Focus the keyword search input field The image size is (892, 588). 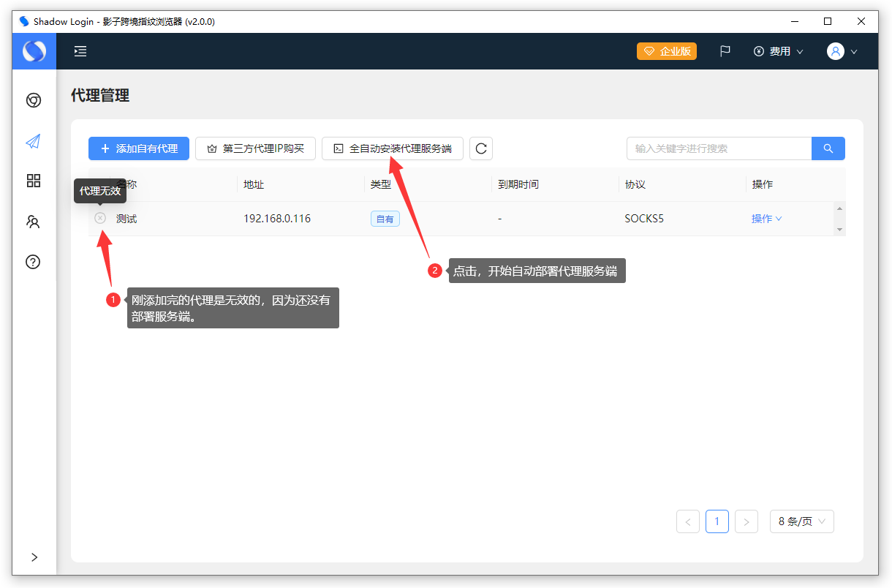(x=718, y=148)
